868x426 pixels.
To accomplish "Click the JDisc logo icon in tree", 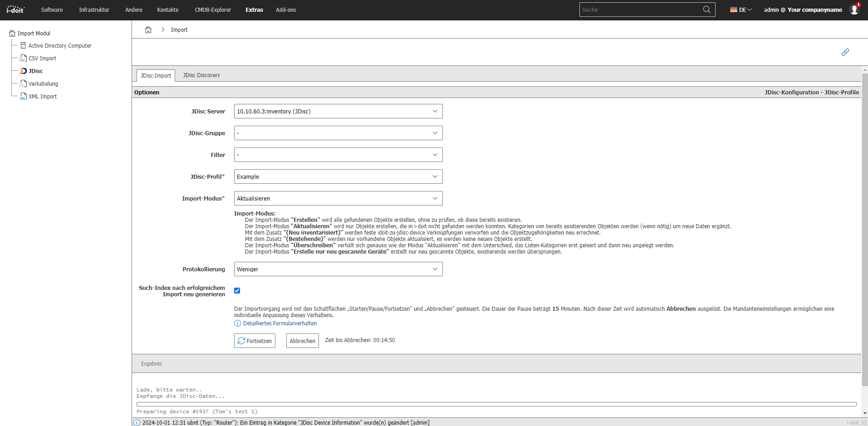I will 23,71.
